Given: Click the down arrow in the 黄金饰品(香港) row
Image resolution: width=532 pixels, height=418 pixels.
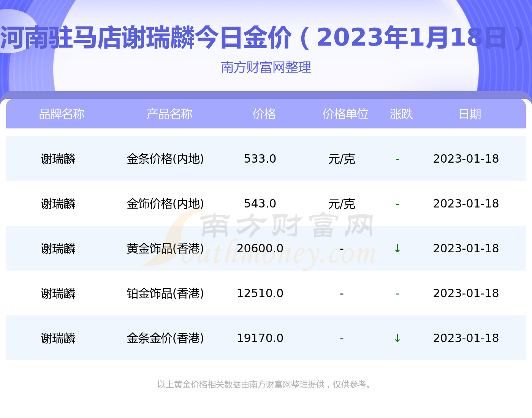Looking at the screenshot, I should (397, 249).
